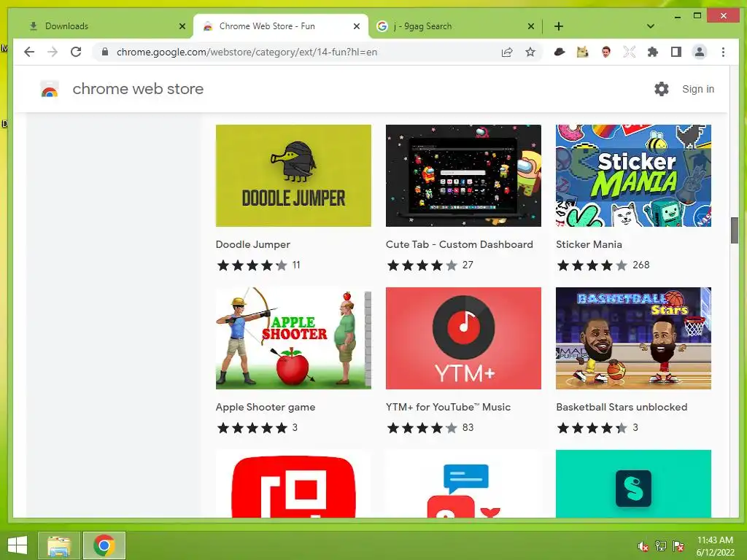Open Basketball Stars thumbnail
747x560 pixels.
pos(634,338)
